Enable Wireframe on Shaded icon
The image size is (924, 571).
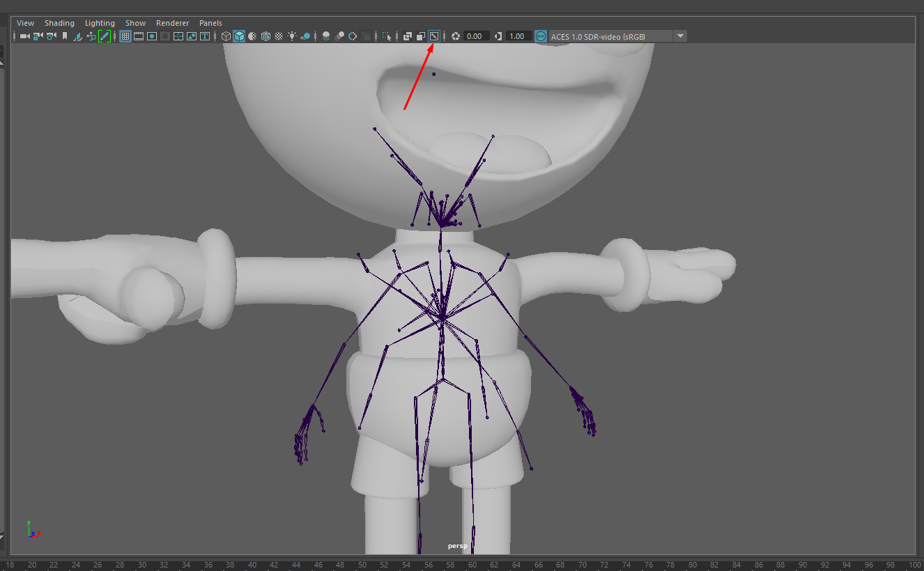pos(265,36)
